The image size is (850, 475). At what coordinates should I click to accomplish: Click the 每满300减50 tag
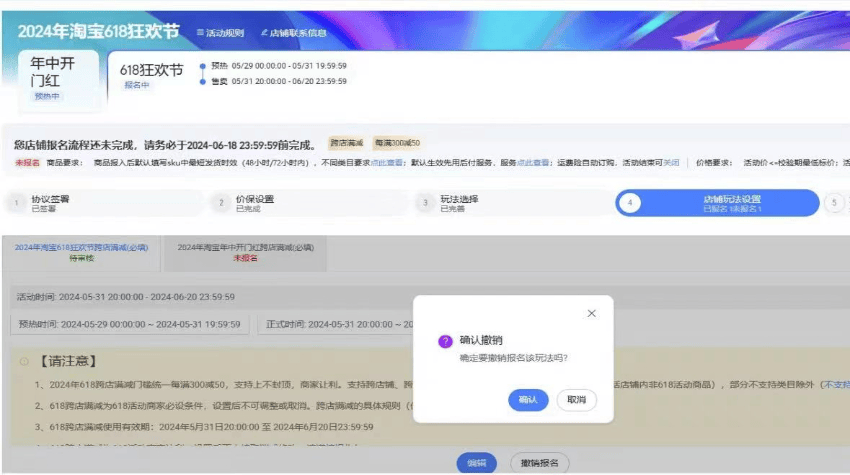397,143
